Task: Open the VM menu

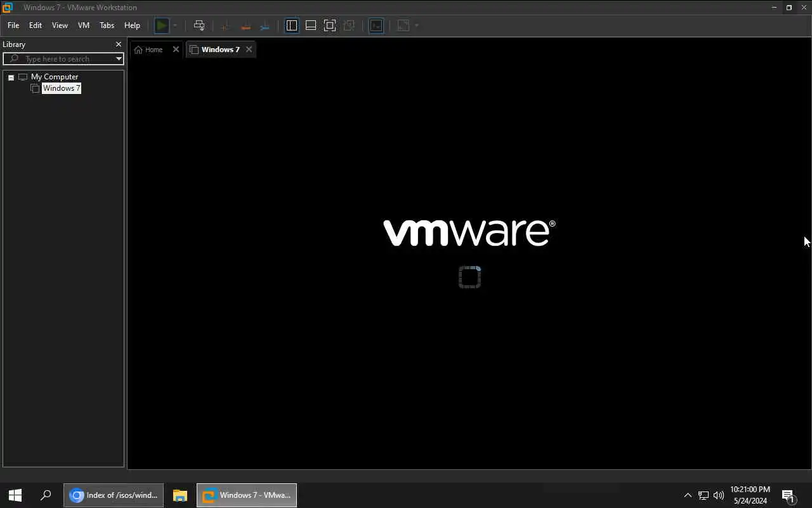Action: tap(84, 25)
